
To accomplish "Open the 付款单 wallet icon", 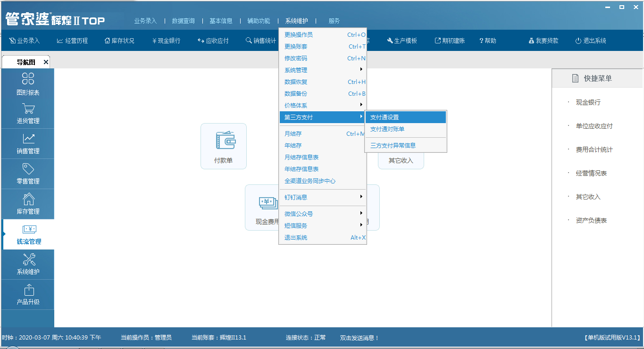I will coord(224,141).
